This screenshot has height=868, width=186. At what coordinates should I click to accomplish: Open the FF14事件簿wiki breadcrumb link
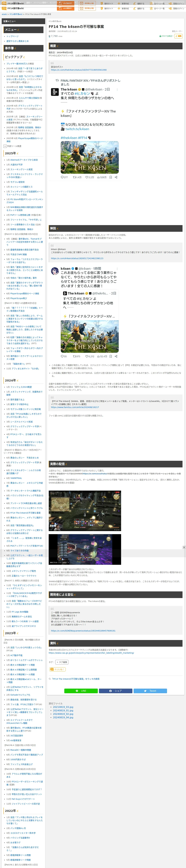[x=16, y=14]
